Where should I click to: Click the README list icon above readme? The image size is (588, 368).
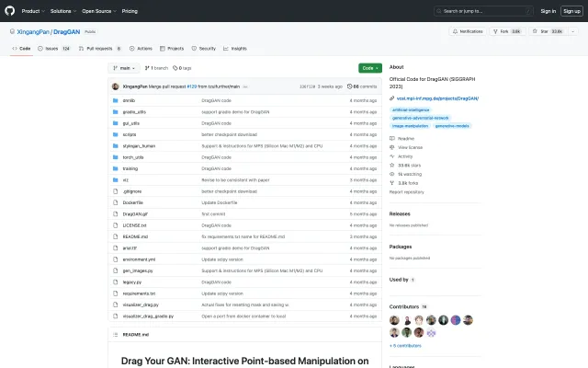[115, 334]
